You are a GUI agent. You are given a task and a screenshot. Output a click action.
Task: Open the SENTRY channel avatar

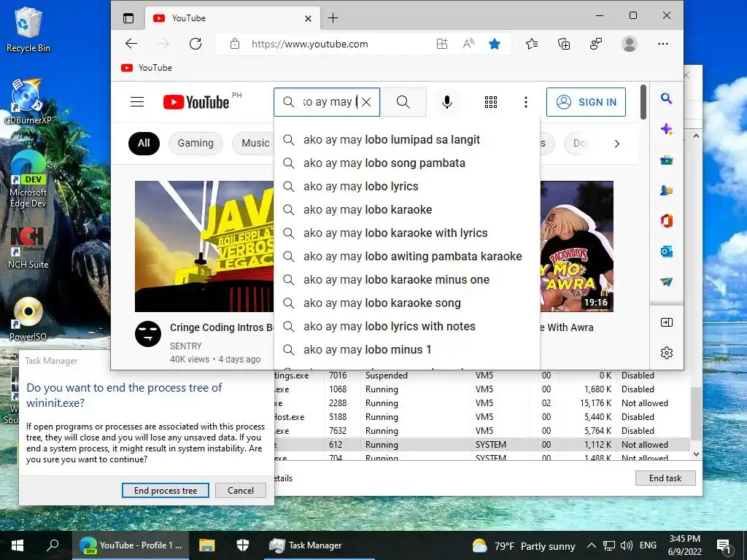148,334
